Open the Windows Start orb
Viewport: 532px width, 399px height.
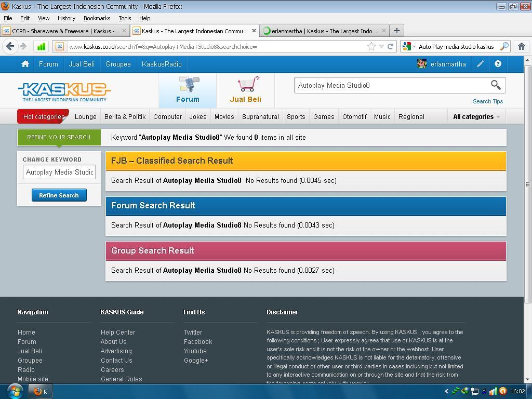click(15, 392)
